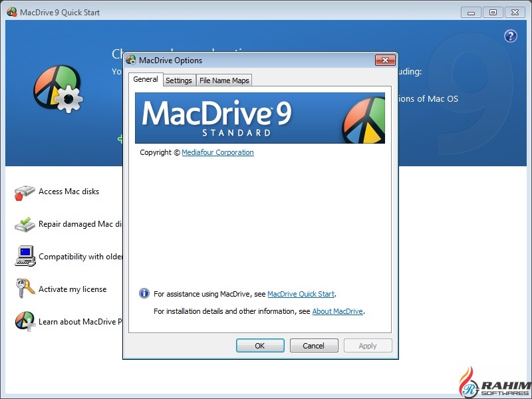Screen dimensions: 532x399
Task: Click the MacDrive 9 Quick Start title icon
Action: pos(12,12)
